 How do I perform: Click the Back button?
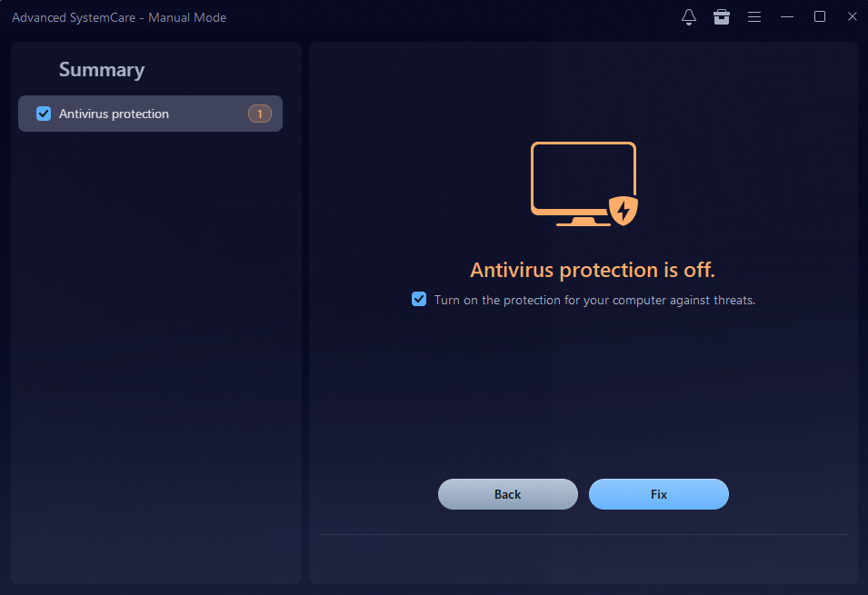click(x=507, y=494)
